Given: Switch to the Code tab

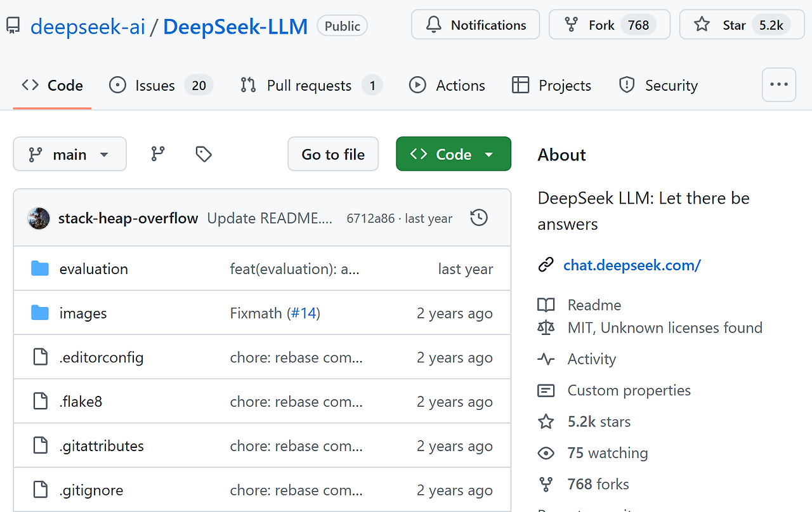Looking at the screenshot, I should (52, 85).
